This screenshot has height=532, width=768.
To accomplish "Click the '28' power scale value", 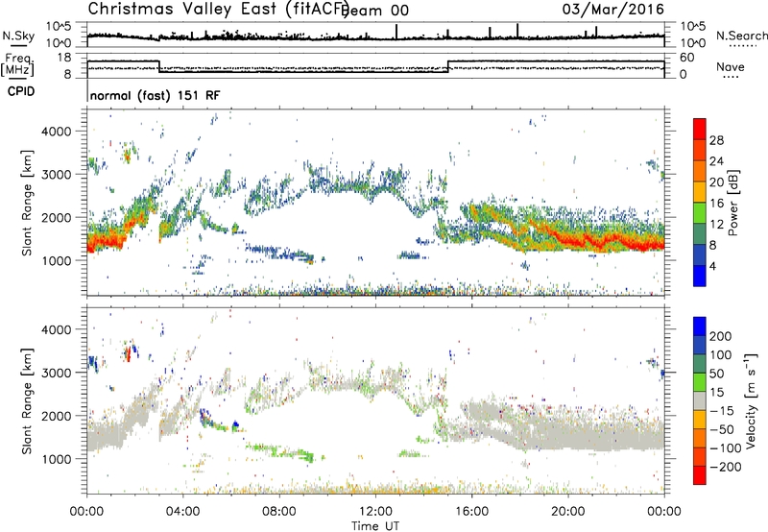I will click(x=716, y=140).
